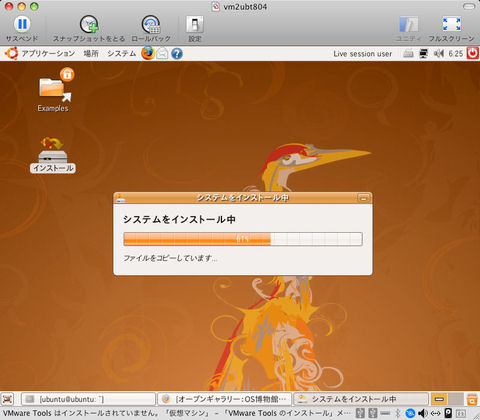This screenshot has height=420, width=480.
Task: Click the Live session user label
Action: click(x=363, y=54)
